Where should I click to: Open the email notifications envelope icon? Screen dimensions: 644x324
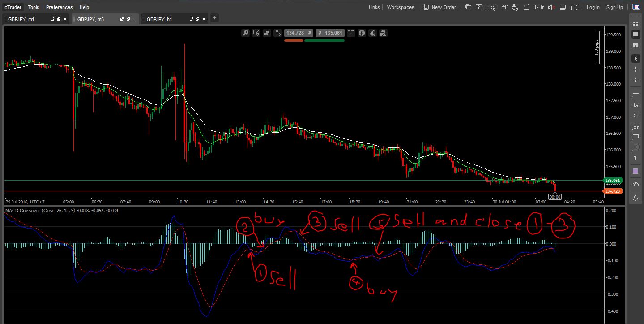point(539,7)
